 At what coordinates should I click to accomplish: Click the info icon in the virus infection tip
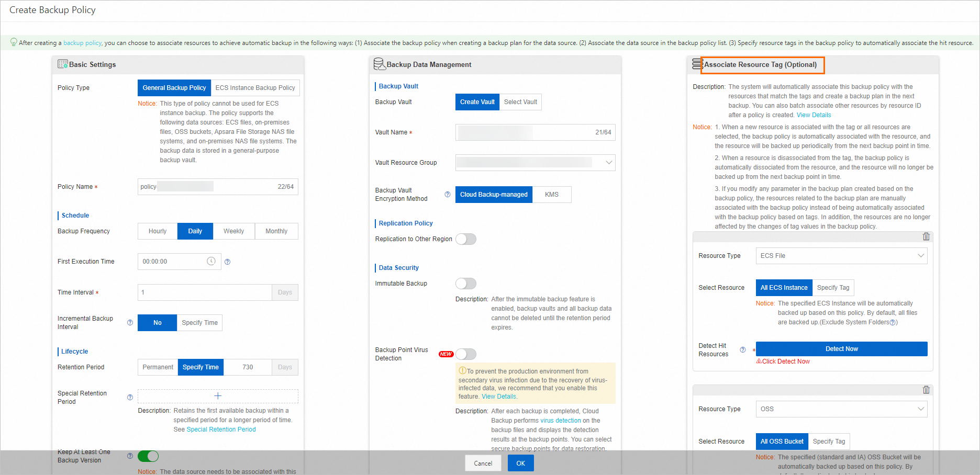coord(462,371)
